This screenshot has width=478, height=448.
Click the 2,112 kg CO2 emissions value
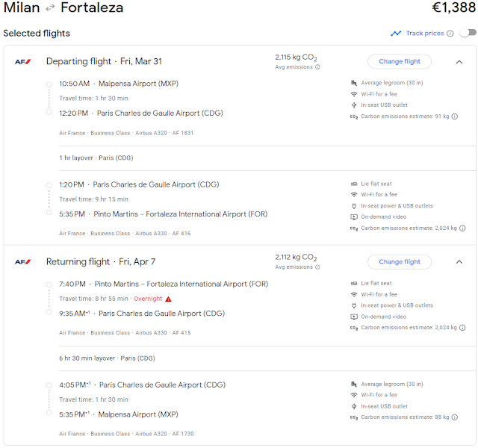pyautogui.click(x=296, y=257)
